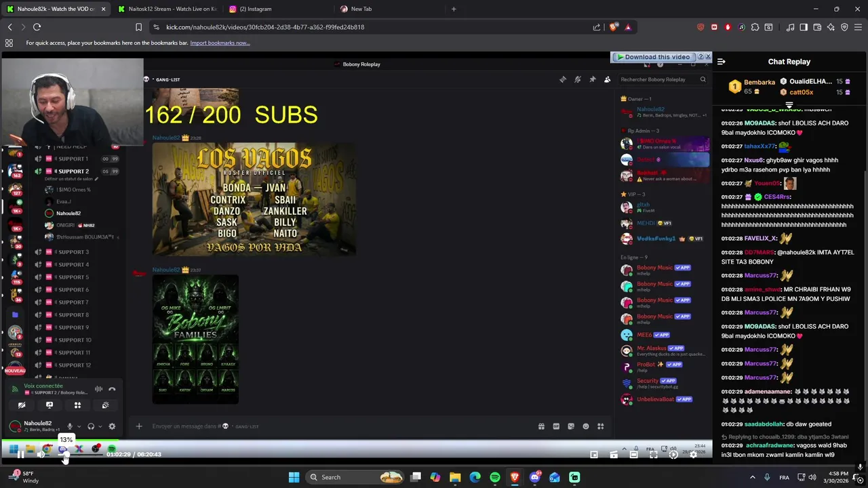Screen dimensions: 868x488
Task: Toggle theater mode in the video player
Action: click(x=633, y=455)
